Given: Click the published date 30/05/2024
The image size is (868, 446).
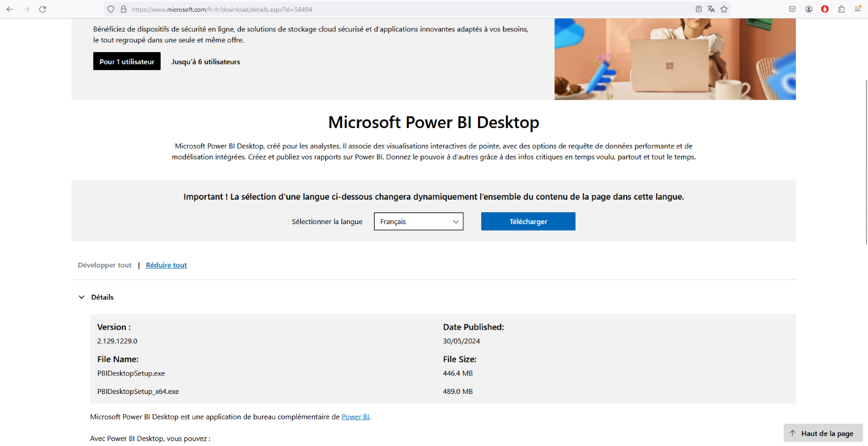Looking at the screenshot, I should coord(462,341).
